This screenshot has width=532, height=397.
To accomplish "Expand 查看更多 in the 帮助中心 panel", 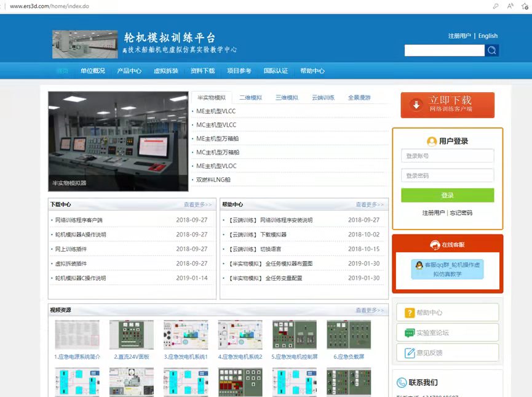I will [x=369, y=204].
